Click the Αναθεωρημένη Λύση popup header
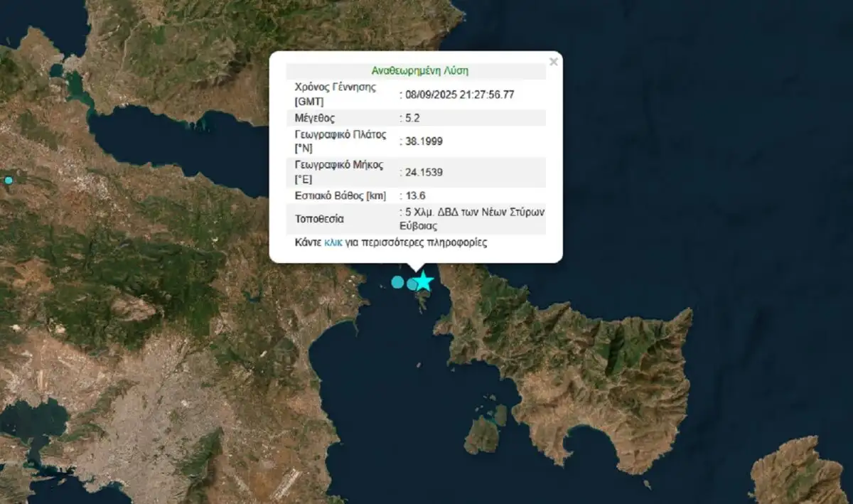The image size is (853, 504). pos(419,71)
